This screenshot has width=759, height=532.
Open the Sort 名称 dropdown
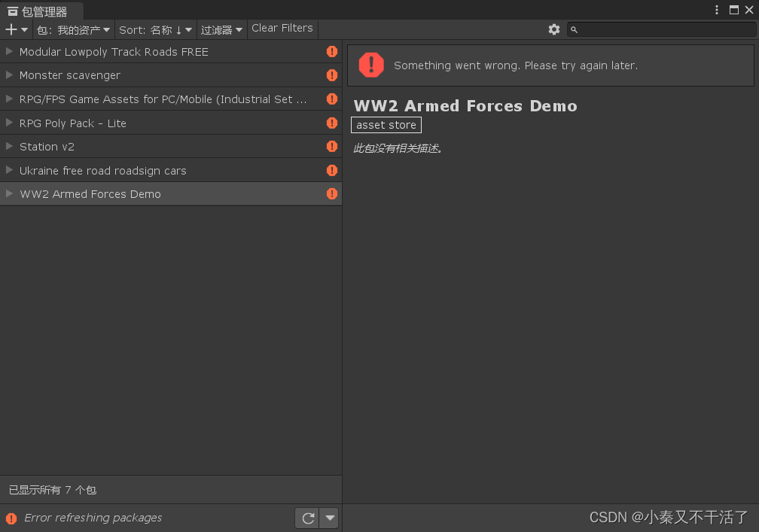[156, 29]
